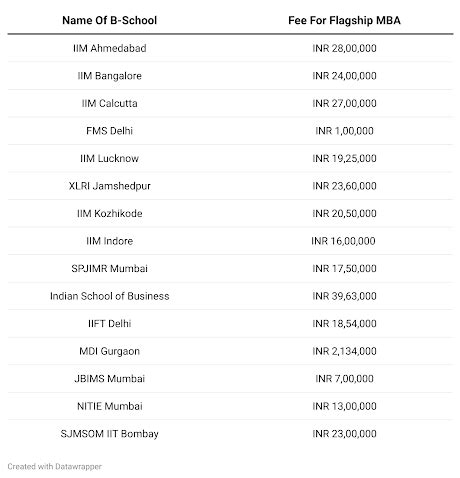Select the IIM Indore entry
The width and height of the screenshot is (460, 478).
tap(109, 241)
